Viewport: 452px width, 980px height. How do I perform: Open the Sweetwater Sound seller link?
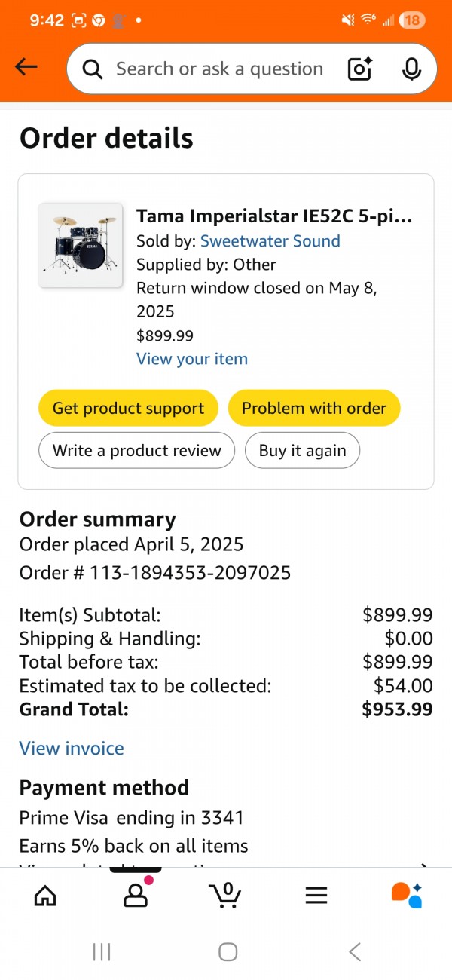[x=270, y=241]
